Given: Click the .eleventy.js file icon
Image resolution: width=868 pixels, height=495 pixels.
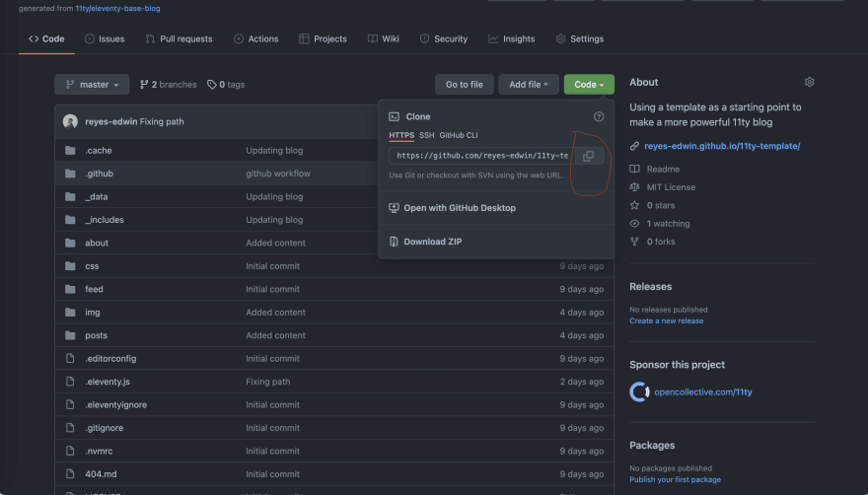Looking at the screenshot, I should point(70,382).
